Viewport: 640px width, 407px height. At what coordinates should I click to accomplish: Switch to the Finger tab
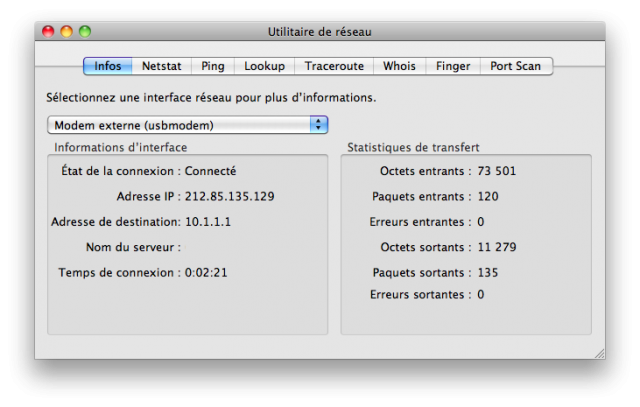[x=453, y=66]
